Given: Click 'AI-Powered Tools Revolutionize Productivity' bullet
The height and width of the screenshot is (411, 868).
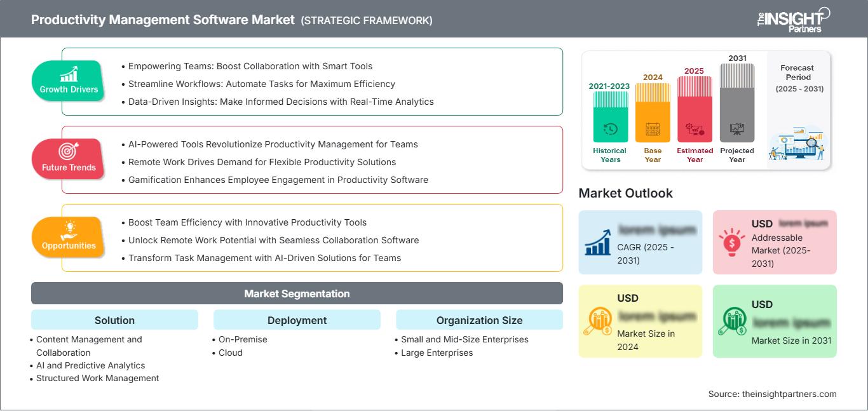Looking at the screenshot, I should pyautogui.click(x=273, y=144).
